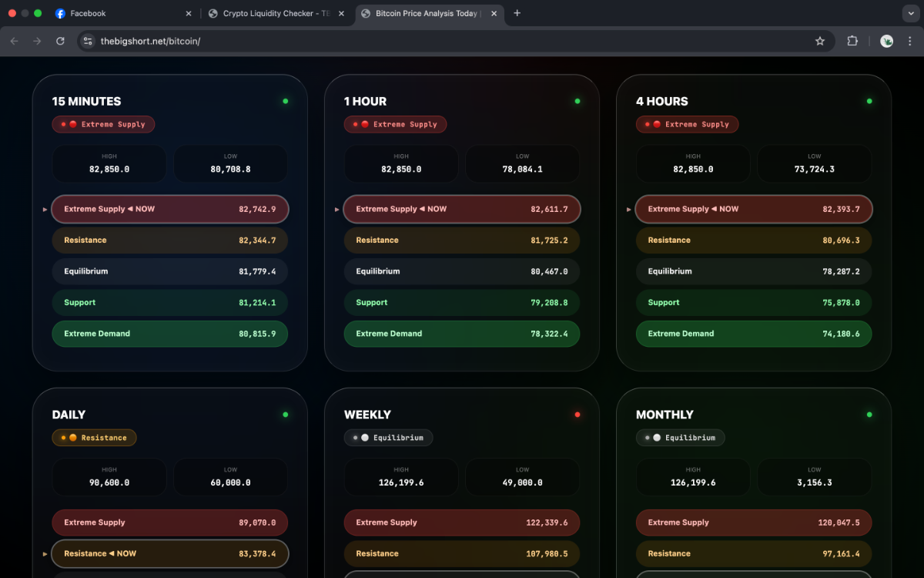924x578 pixels.
Task: Open the Chrome three-dot menu
Action: (909, 41)
